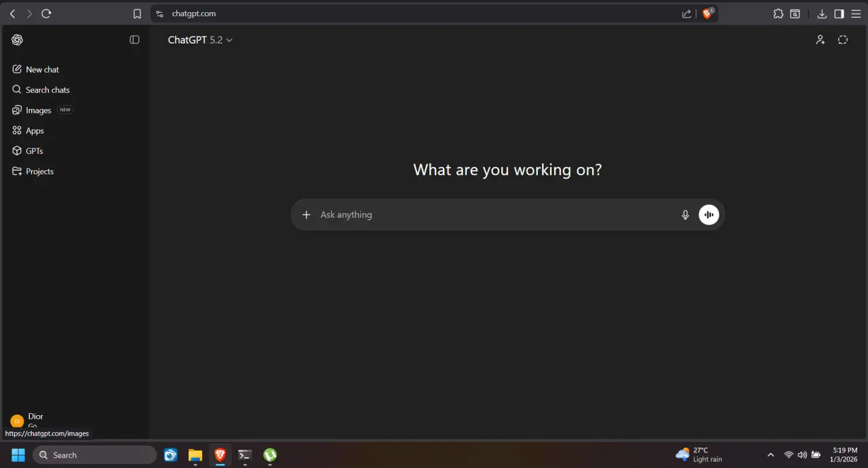This screenshot has width=868, height=468.
Task: Open the Windows Start menu
Action: point(18,455)
